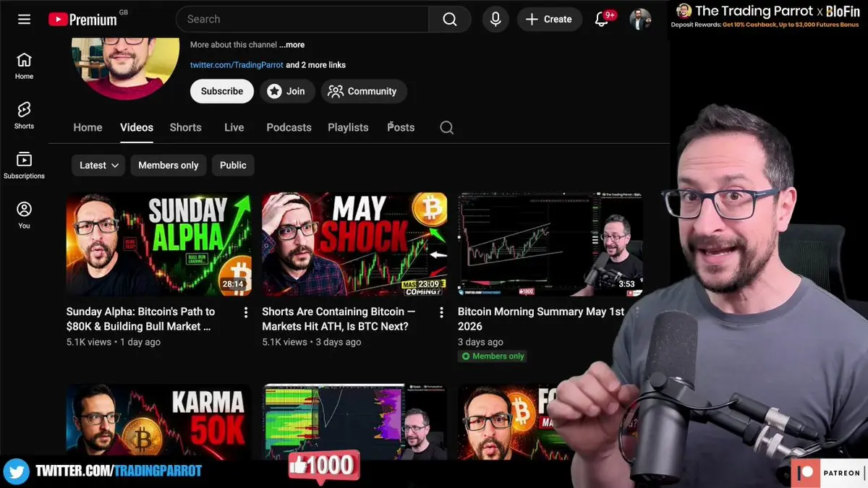Open account avatar menu

(640, 20)
